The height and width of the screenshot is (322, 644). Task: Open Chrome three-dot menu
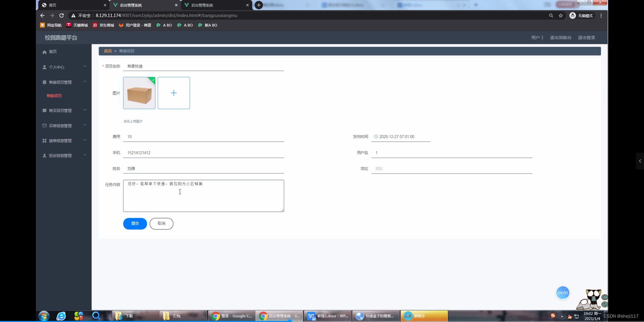601,15
